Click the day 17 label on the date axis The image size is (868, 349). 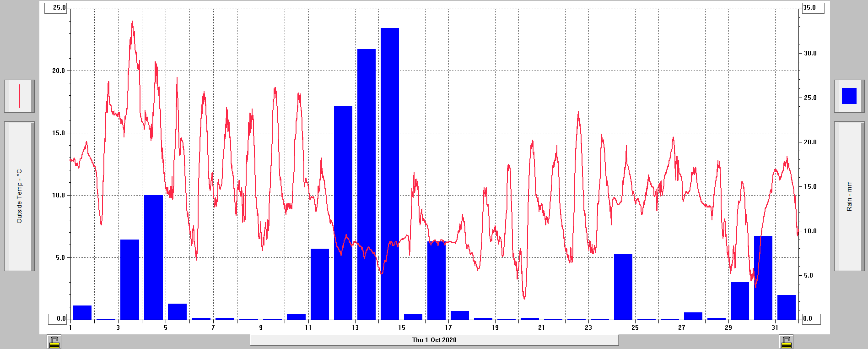[448, 327]
